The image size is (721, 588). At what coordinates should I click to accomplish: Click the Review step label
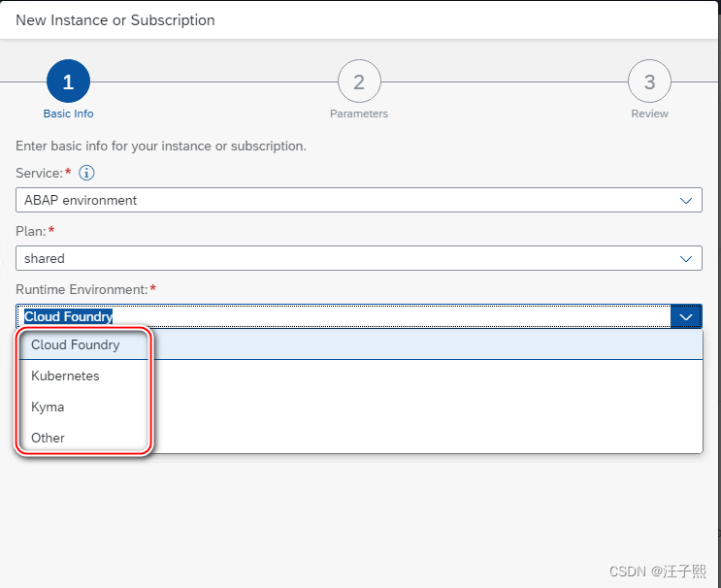649,114
